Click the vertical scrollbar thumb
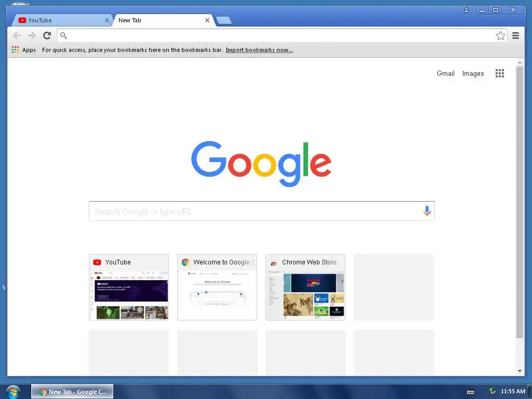The image size is (532, 399). [520, 202]
